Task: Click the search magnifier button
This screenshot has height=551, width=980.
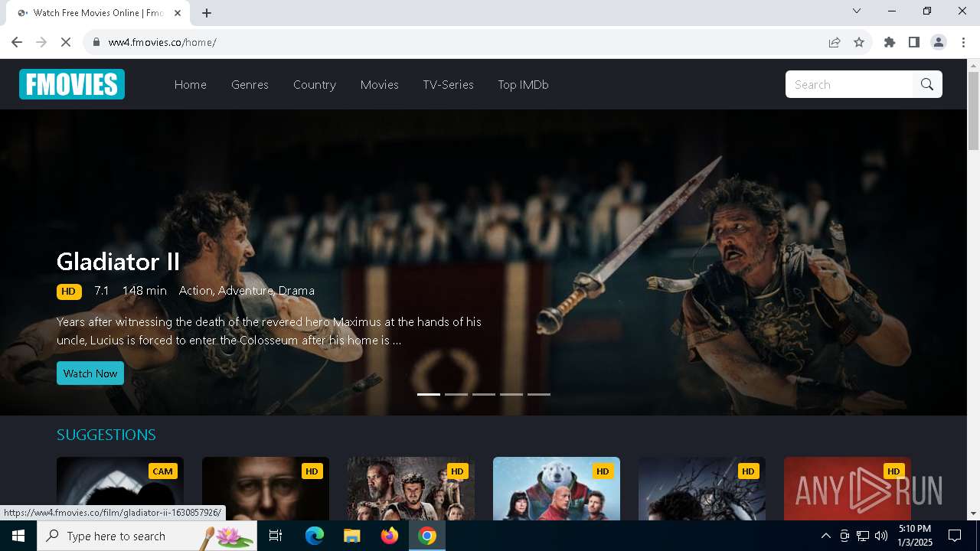Action: pos(927,84)
